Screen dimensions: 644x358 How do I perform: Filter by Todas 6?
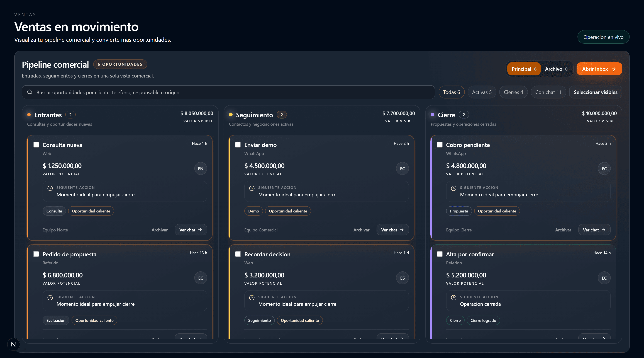(451, 92)
